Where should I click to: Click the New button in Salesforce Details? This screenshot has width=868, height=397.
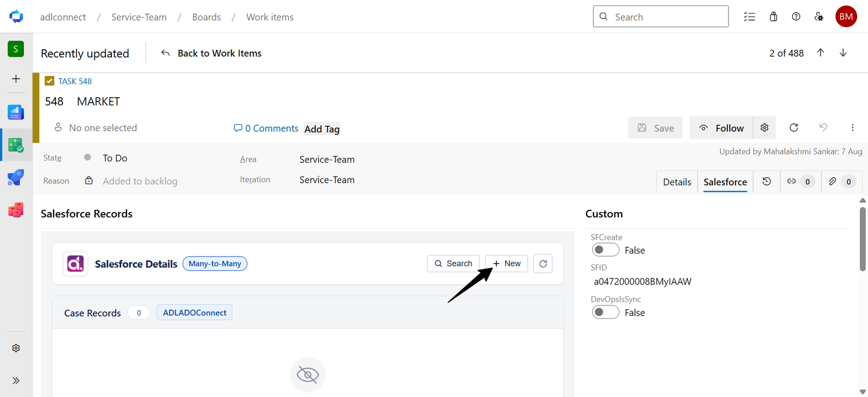click(x=507, y=264)
